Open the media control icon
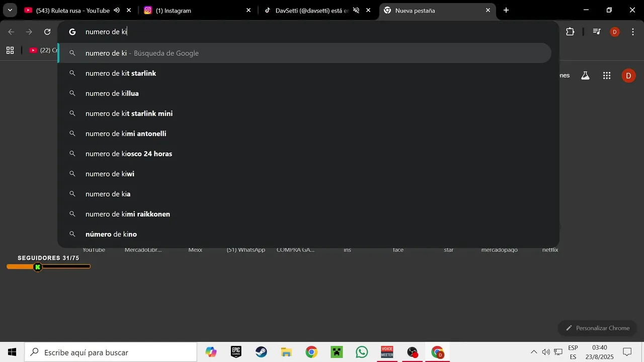644x362 pixels. point(597,32)
